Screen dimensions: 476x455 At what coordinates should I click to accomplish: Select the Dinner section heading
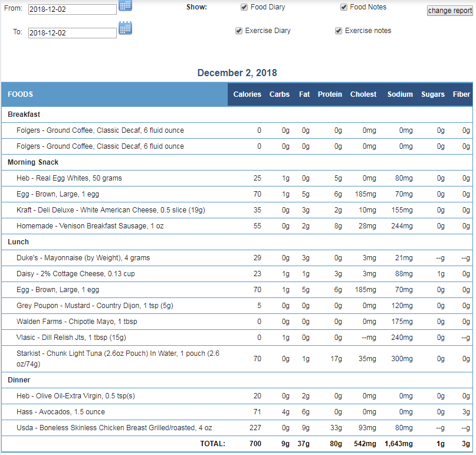click(x=19, y=380)
